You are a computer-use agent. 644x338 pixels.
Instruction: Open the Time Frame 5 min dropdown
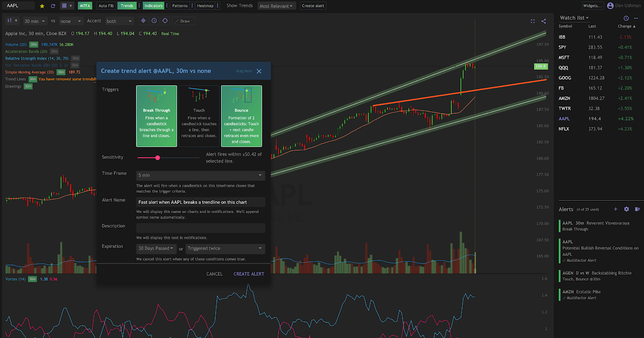(201, 175)
